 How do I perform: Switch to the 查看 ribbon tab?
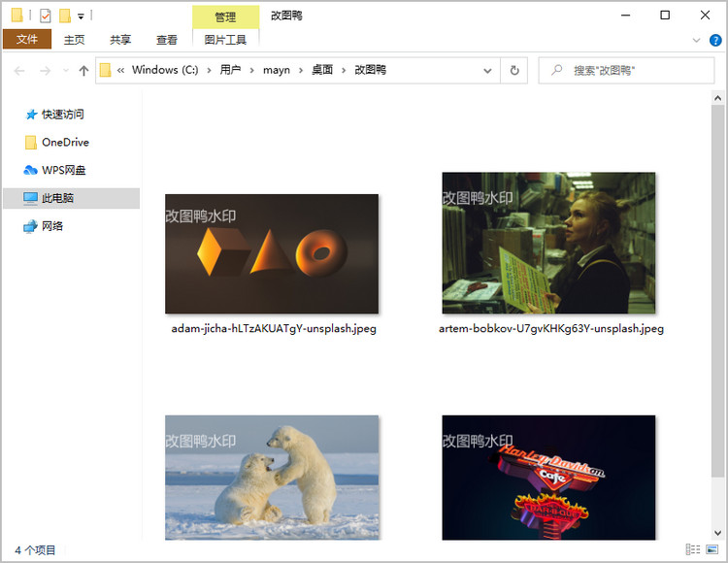167,40
